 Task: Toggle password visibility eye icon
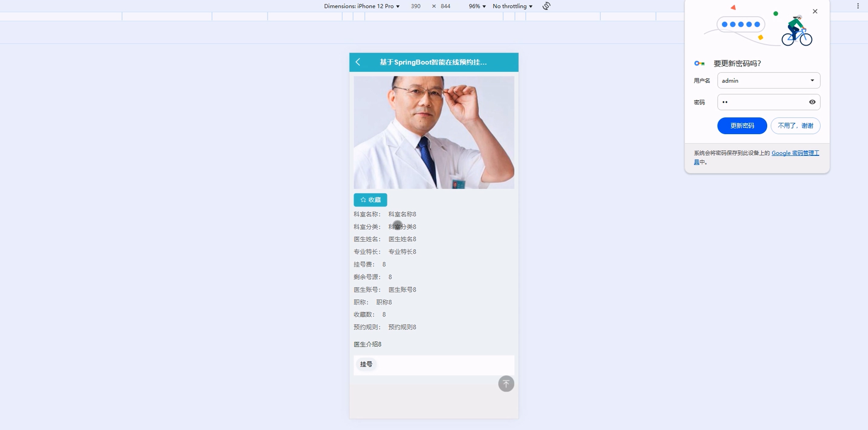(x=812, y=102)
